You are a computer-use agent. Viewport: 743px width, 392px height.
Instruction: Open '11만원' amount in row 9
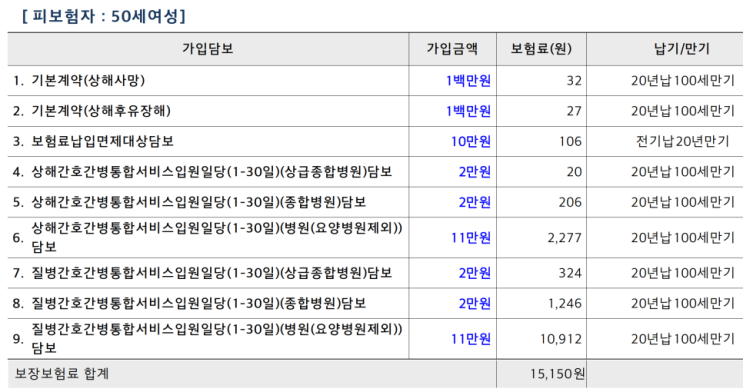471,339
